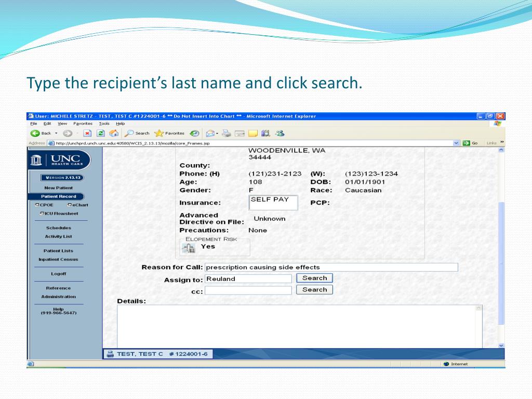Refresh the page with green arrows icon

[101, 134]
